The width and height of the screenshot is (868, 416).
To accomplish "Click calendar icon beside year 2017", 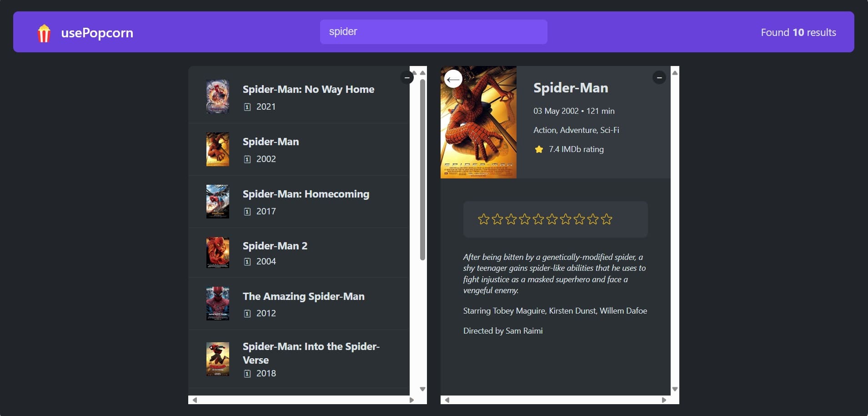I will click(247, 212).
